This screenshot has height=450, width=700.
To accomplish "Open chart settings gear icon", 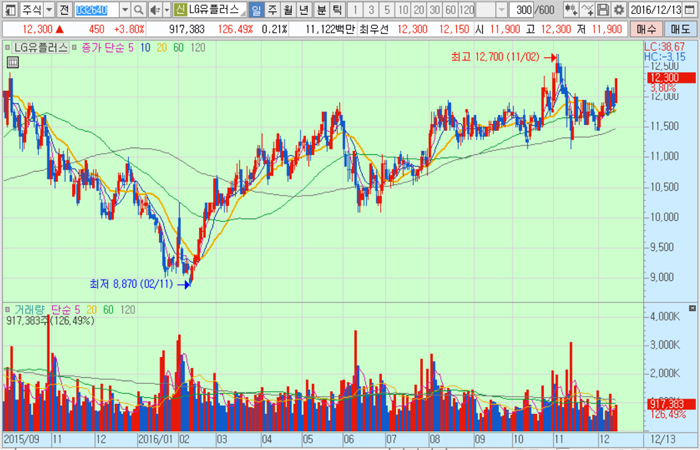I will pos(618,9).
